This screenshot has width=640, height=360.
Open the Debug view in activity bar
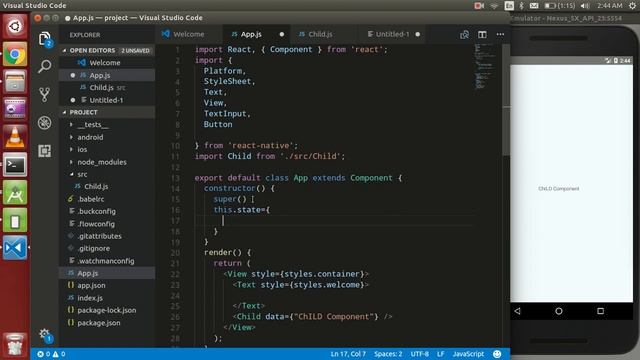tap(44, 123)
